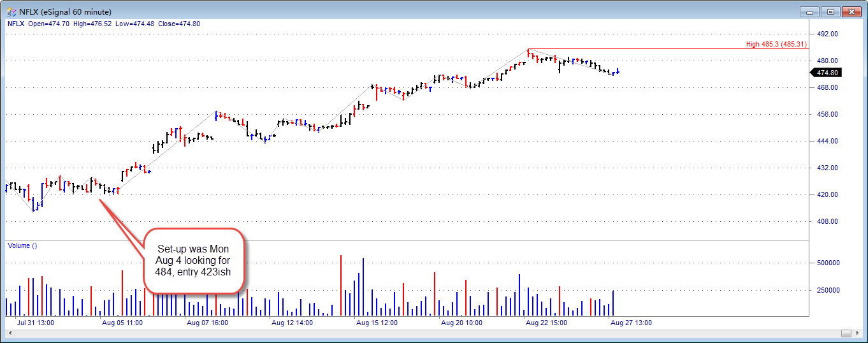Click the 'Aug 20 10:00' time axis label

(461, 323)
